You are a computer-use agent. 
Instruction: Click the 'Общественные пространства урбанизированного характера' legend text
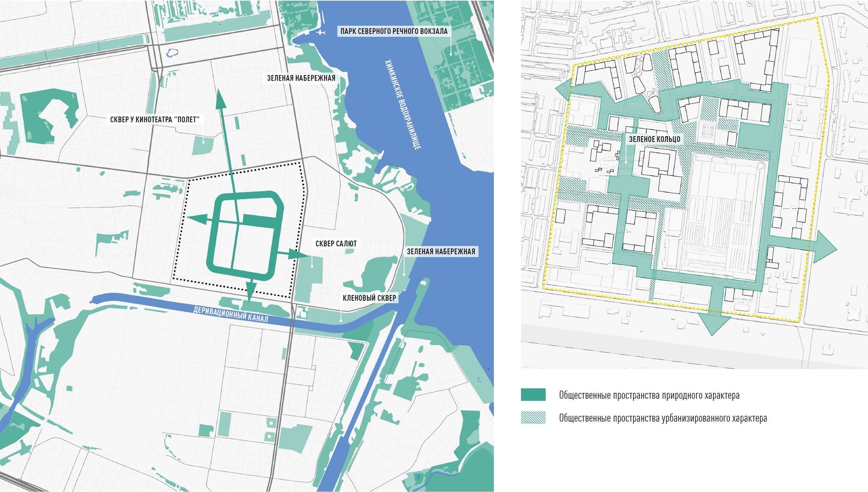(663, 418)
